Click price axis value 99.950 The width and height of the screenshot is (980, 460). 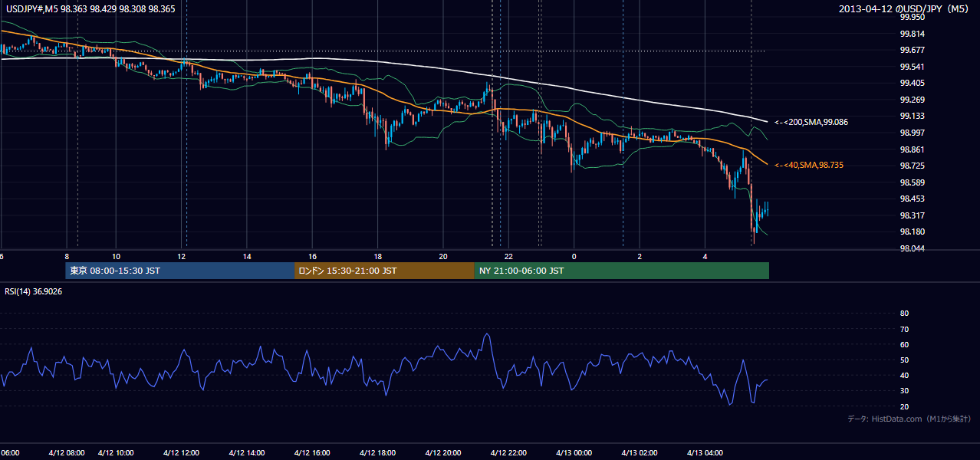coord(912,17)
